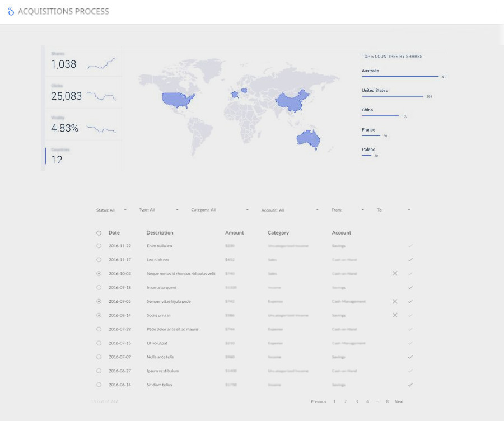
Task: Click the checkmark icon on the 2016-07-09 row
Action: tap(410, 357)
